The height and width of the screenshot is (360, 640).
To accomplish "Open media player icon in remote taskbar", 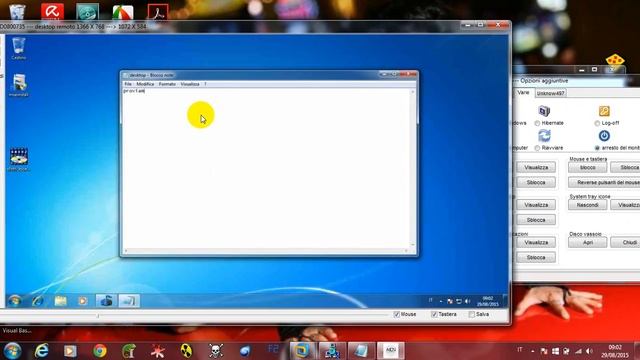I will point(83,301).
